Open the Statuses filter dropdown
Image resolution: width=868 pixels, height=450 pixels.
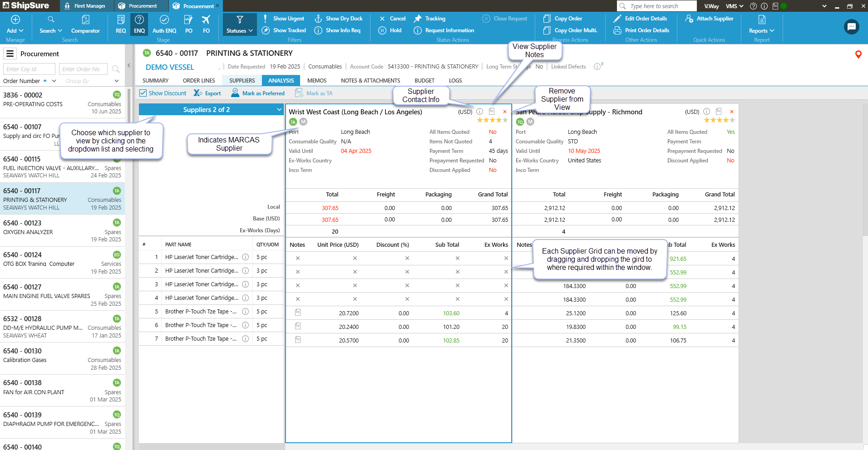[x=240, y=24]
